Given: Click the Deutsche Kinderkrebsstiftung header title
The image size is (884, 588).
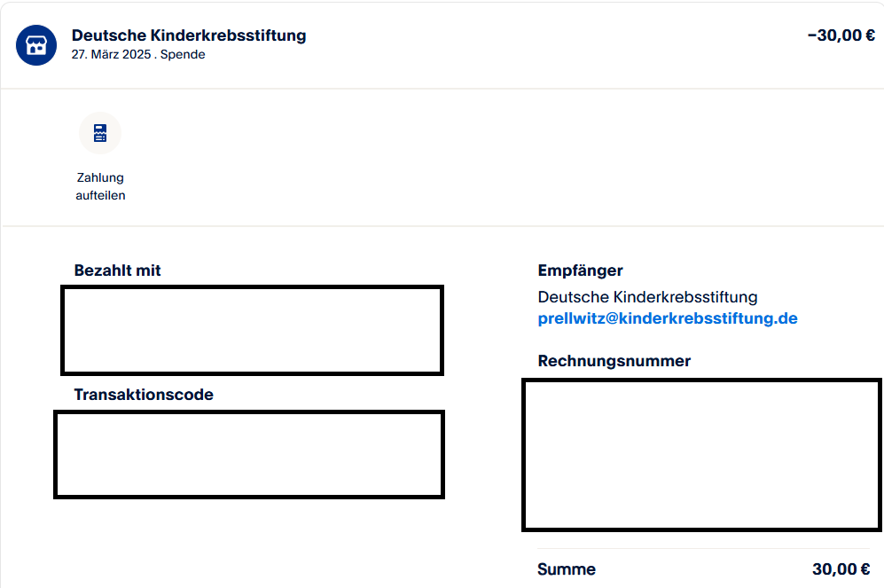Looking at the screenshot, I should point(189,35).
